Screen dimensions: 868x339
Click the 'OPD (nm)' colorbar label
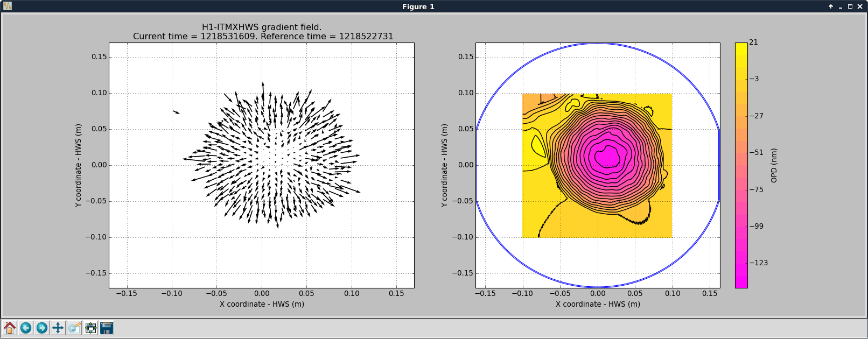pos(774,165)
